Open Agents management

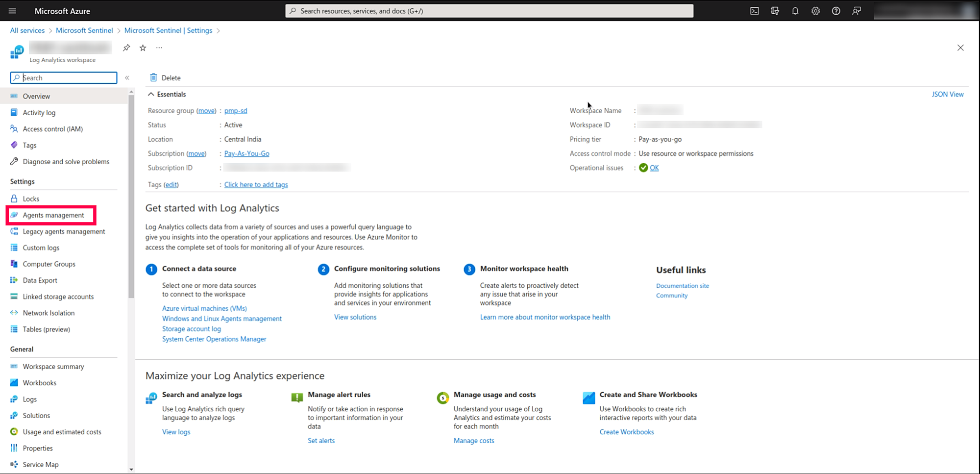point(53,215)
